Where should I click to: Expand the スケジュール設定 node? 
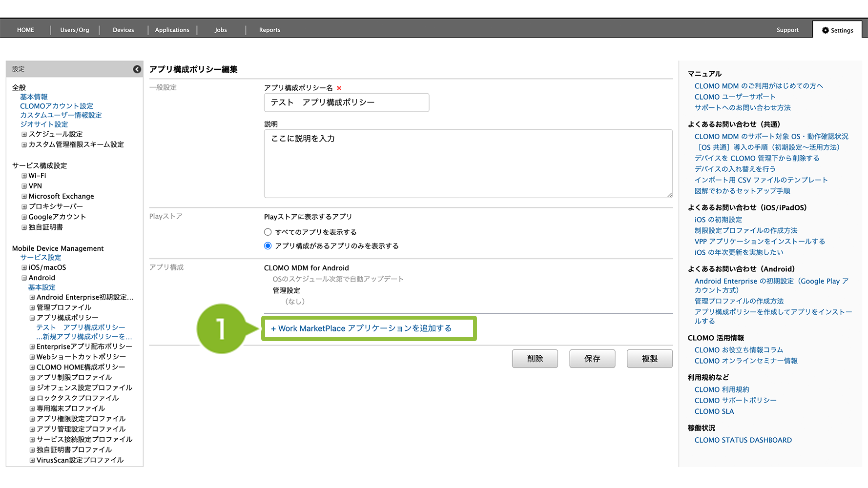(x=24, y=134)
